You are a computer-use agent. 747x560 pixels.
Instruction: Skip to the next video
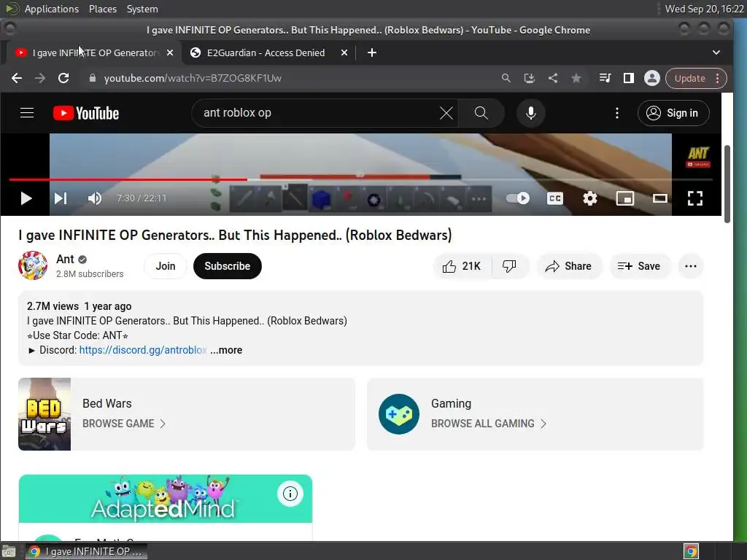(61, 198)
